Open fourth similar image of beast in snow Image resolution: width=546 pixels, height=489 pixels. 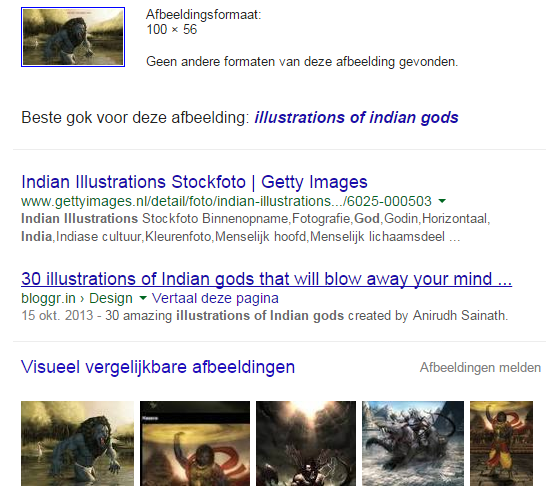(413, 443)
